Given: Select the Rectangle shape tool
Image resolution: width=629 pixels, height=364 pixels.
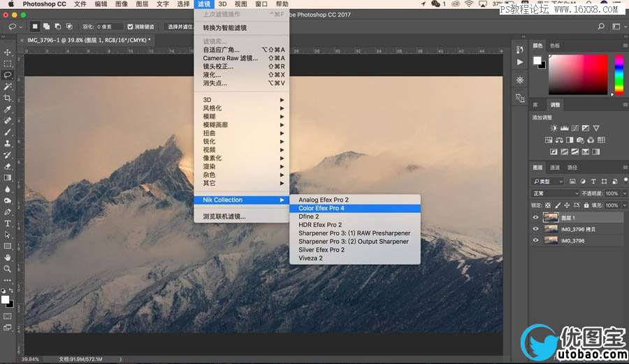Looking at the screenshot, I should [x=7, y=246].
